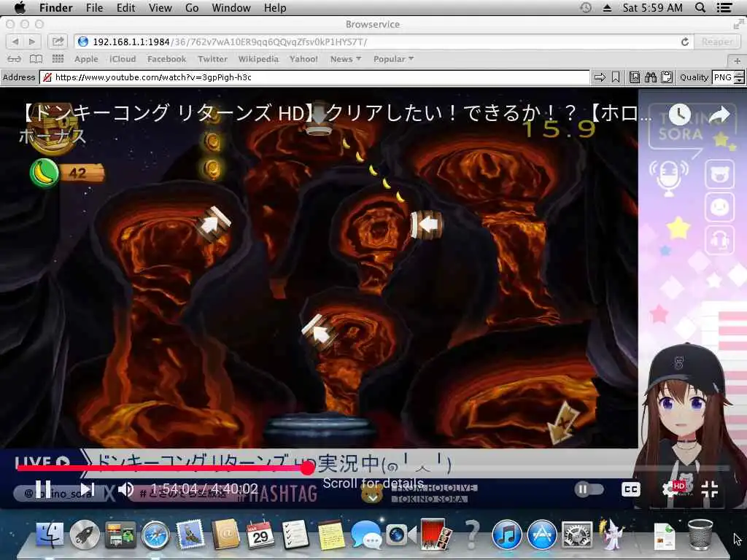The width and height of the screenshot is (747, 560).
Task: Open a new Safari tab
Action: click(x=737, y=61)
